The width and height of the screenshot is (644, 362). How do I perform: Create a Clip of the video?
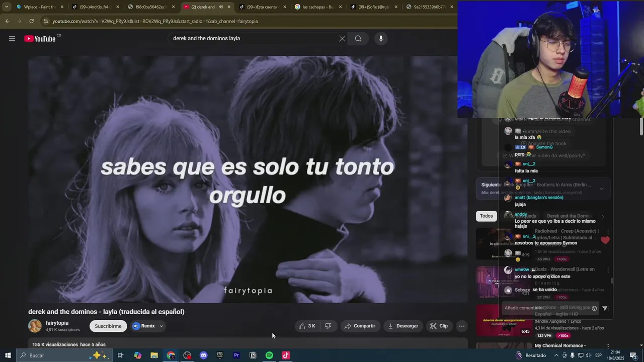pyautogui.click(x=439, y=326)
